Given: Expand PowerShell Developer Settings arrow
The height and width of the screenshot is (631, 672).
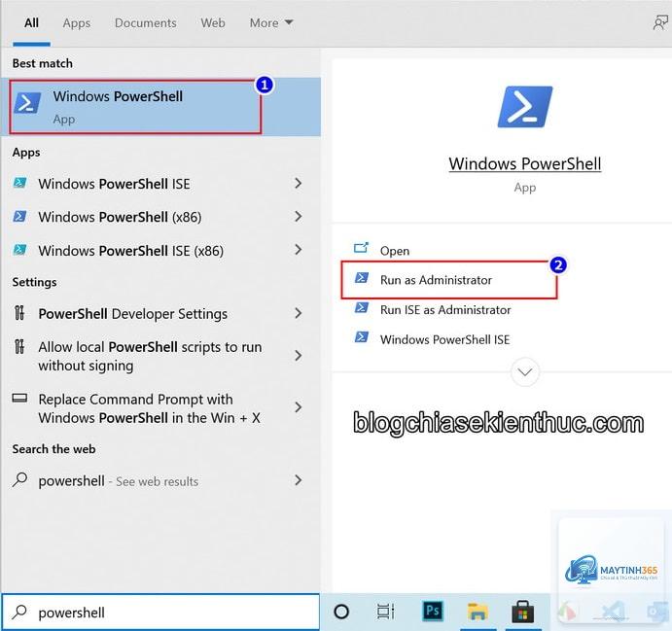Looking at the screenshot, I should (x=298, y=313).
